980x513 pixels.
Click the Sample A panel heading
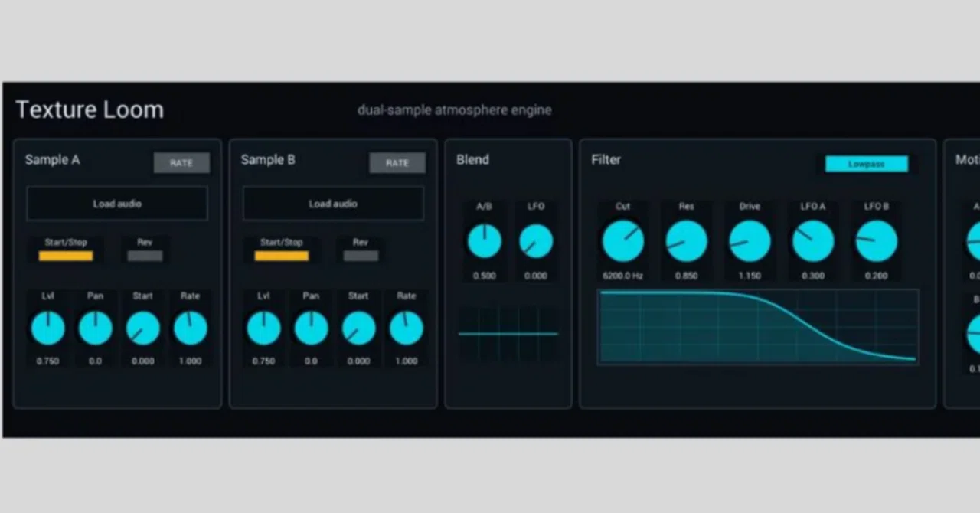pyautogui.click(x=52, y=159)
